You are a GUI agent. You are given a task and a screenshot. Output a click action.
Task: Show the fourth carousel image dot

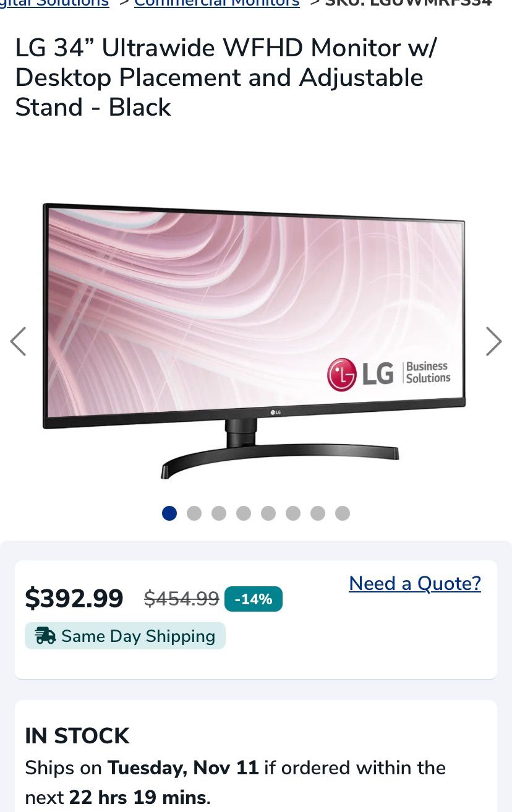coord(244,513)
